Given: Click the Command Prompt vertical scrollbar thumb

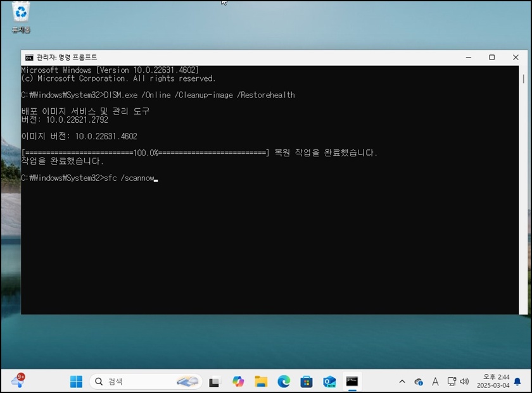Looking at the screenshot, I should click(x=524, y=79).
